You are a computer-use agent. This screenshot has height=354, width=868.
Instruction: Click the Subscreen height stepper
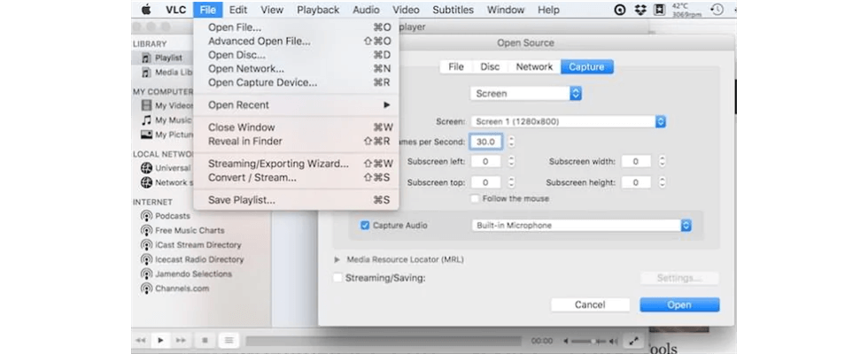click(x=663, y=182)
